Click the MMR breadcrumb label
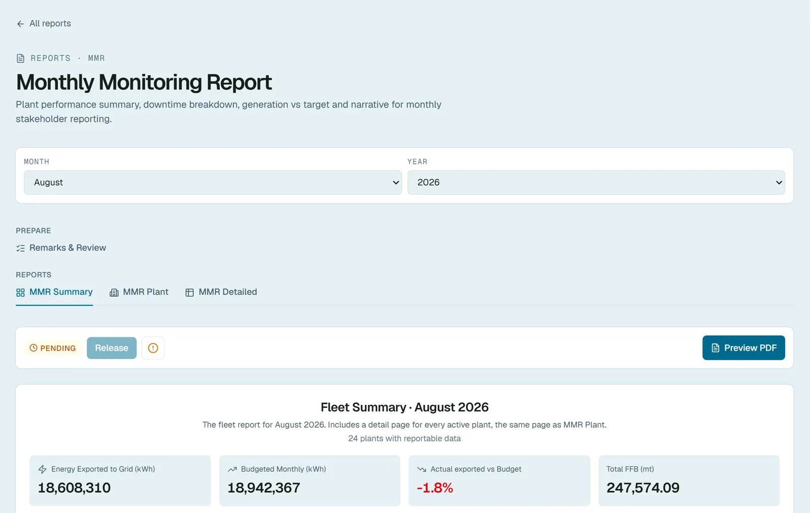Image resolution: width=812 pixels, height=513 pixels. tap(96, 58)
